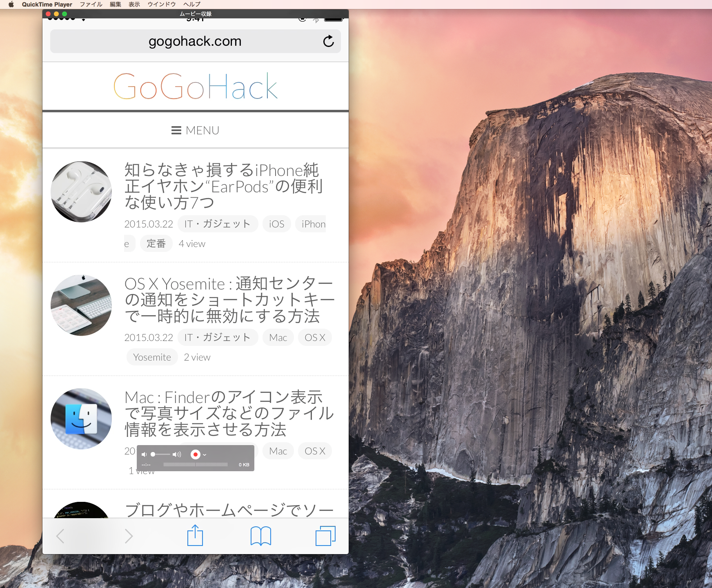
Task: Click the gogohack.com address bar
Action: coord(195,41)
